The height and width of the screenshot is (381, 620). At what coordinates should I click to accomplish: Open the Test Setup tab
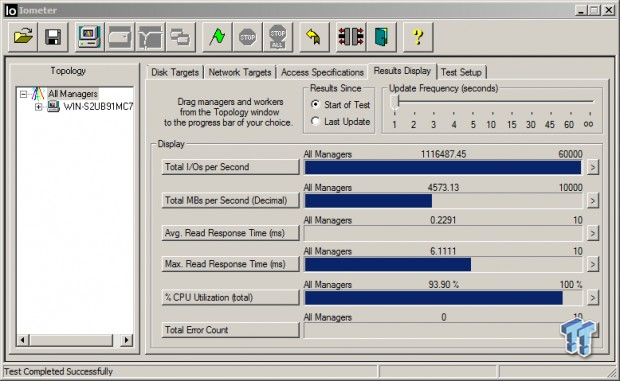461,72
